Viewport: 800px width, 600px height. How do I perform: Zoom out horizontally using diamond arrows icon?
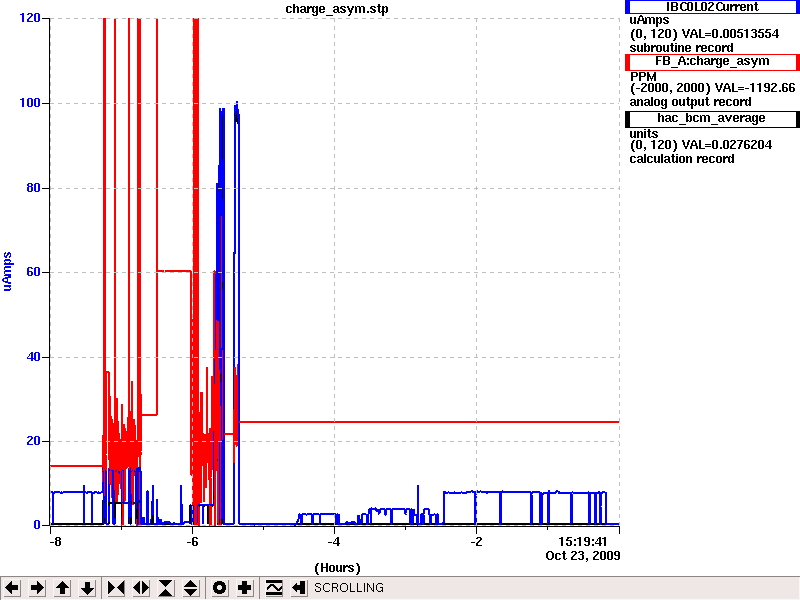(x=141, y=588)
